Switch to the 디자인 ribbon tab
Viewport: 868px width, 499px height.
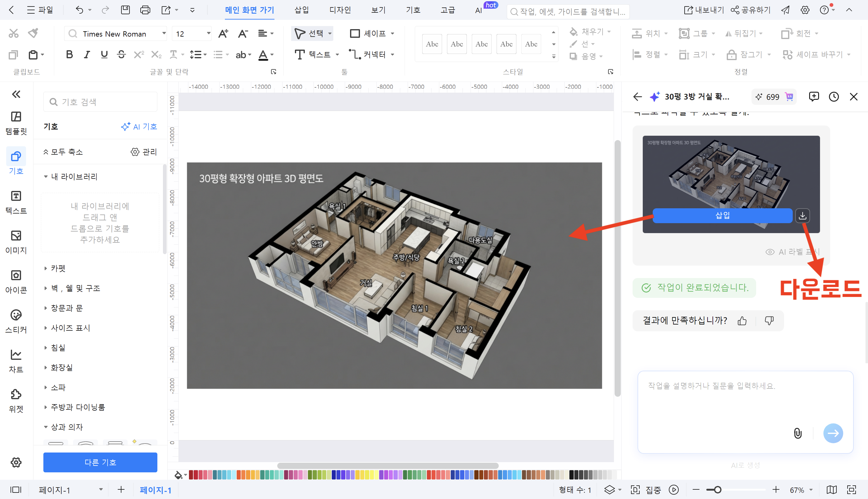tap(340, 10)
